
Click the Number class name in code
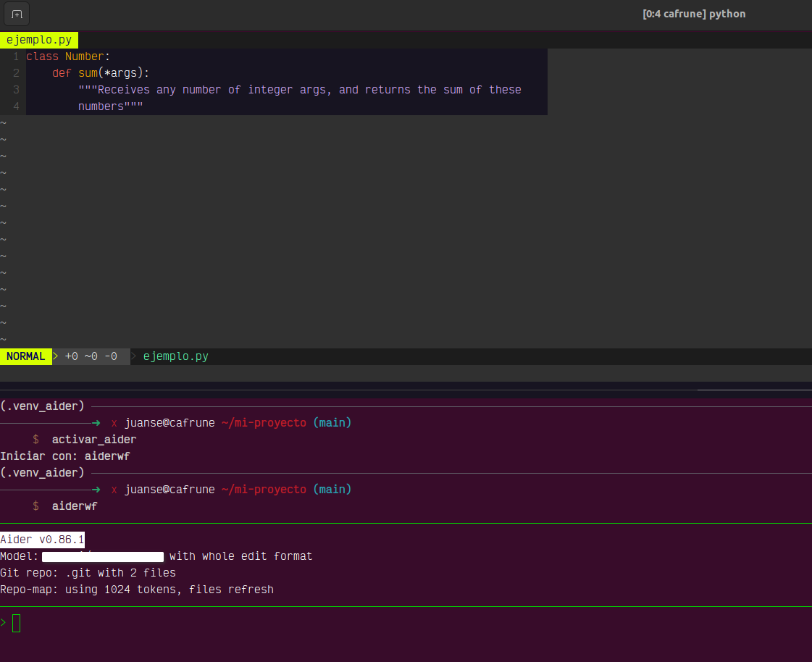pyautogui.click(x=85, y=56)
